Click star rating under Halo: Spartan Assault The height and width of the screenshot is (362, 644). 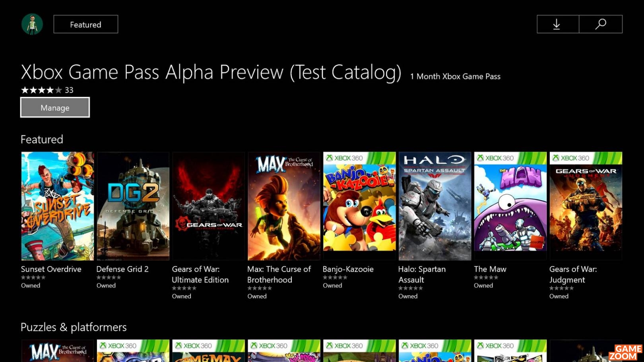click(x=411, y=288)
